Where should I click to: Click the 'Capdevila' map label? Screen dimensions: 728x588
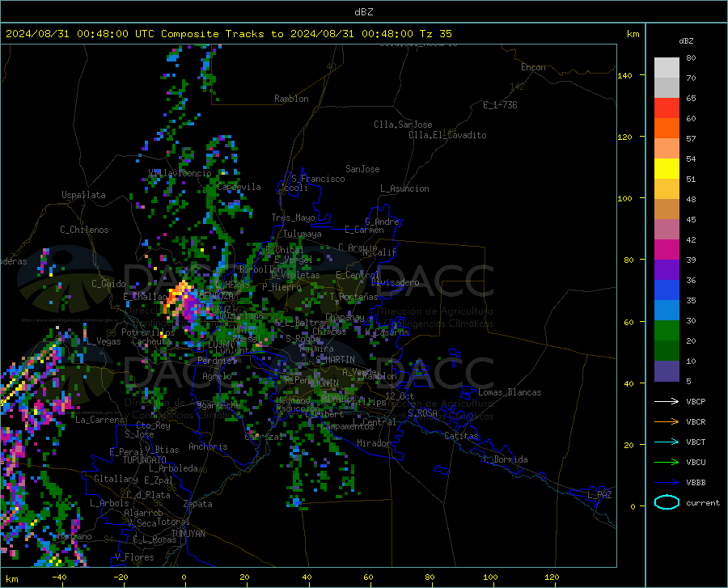click(239, 187)
